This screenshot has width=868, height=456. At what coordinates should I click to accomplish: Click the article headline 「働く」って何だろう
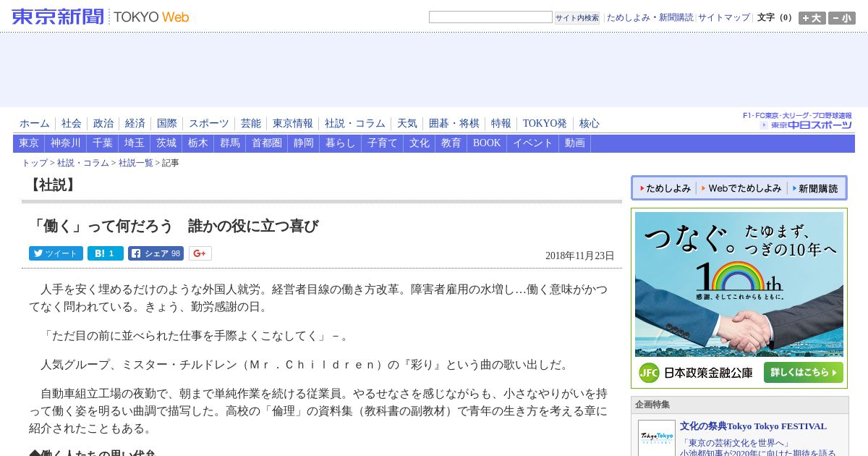click(x=174, y=226)
